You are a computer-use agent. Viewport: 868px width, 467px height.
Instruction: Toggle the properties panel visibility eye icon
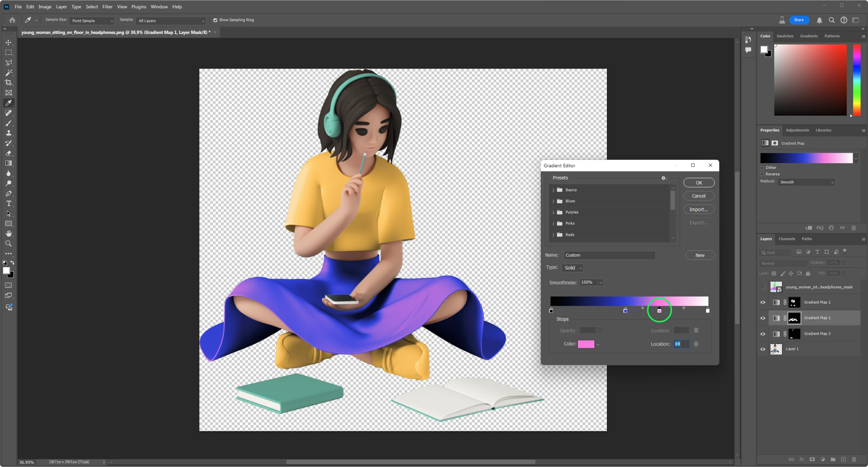point(842,228)
